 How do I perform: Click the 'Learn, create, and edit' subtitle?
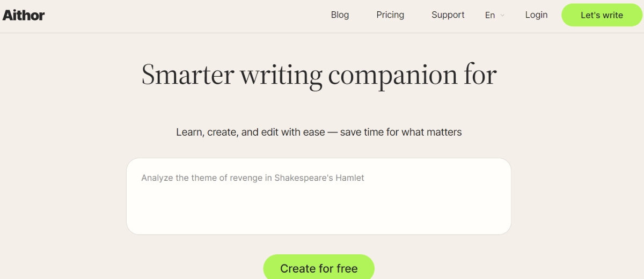tap(319, 132)
